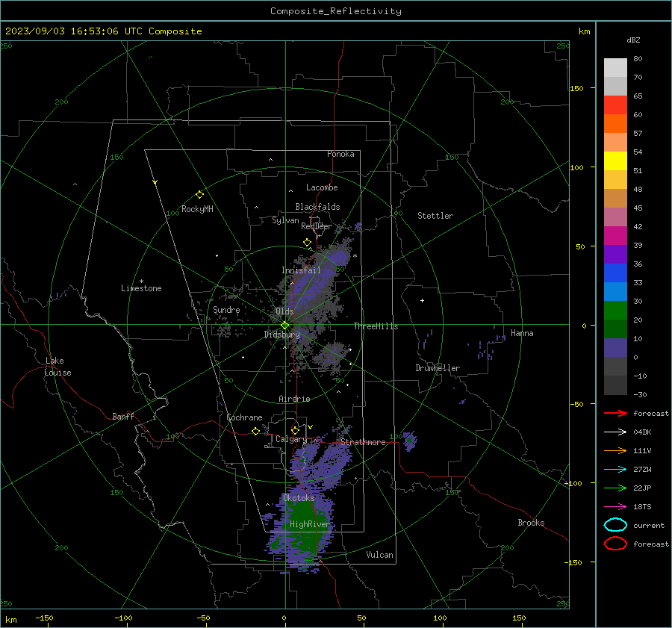Screen dimensions: 672x628
Task: Click the Drumheller city label
Action: (x=438, y=368)
